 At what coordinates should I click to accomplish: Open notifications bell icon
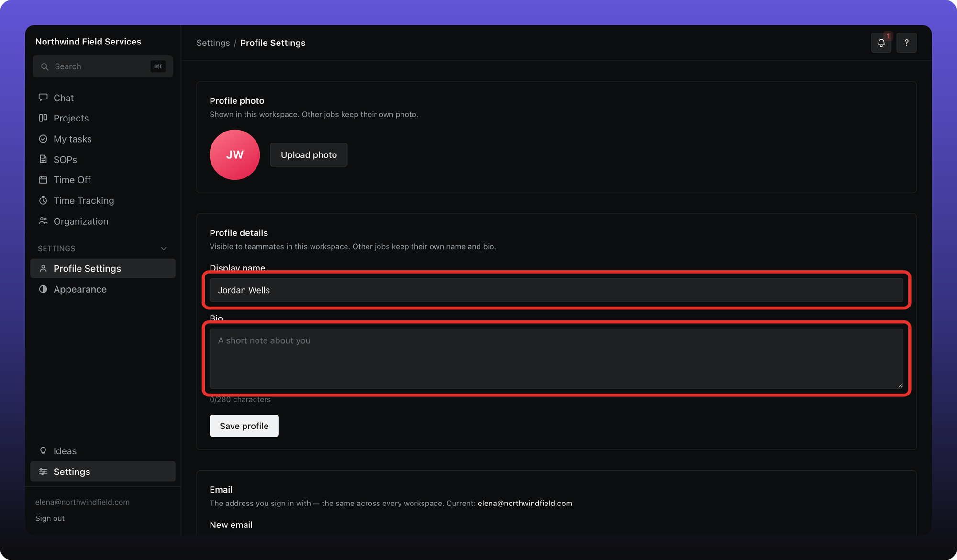click(881, 43)
